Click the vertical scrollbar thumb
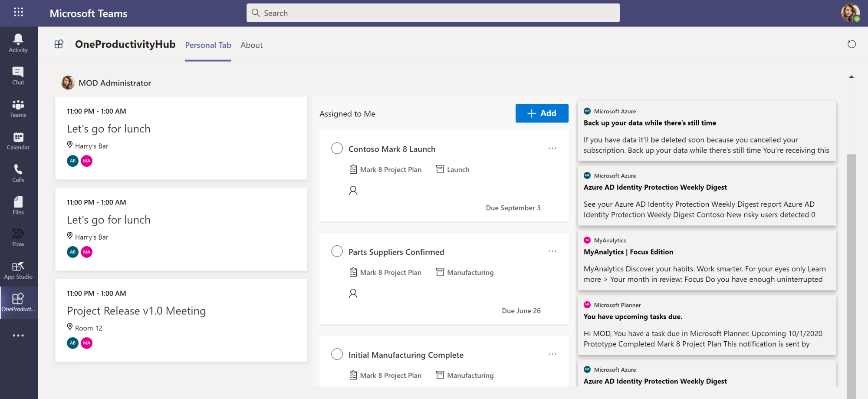 [852, 276]
